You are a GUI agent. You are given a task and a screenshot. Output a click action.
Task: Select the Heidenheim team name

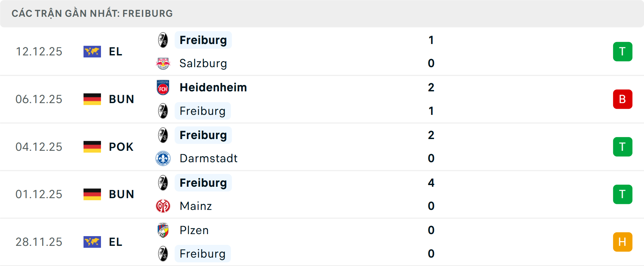(213, 87)
